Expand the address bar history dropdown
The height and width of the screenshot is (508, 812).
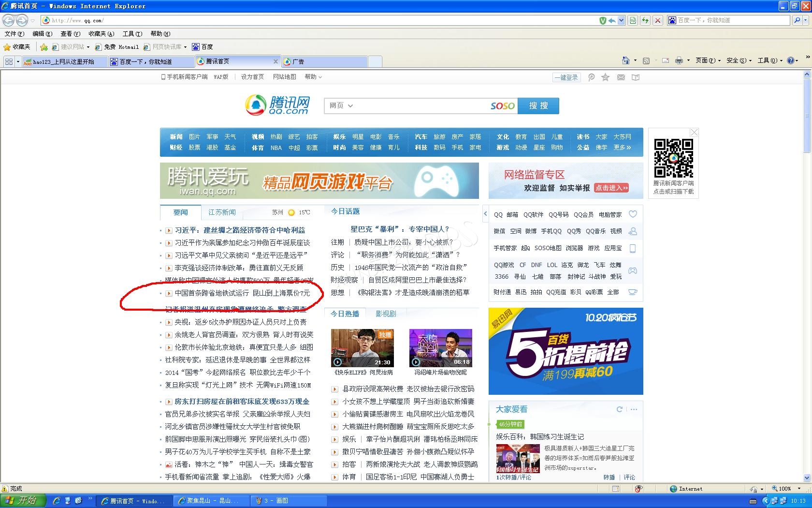(x=621, y=20)
